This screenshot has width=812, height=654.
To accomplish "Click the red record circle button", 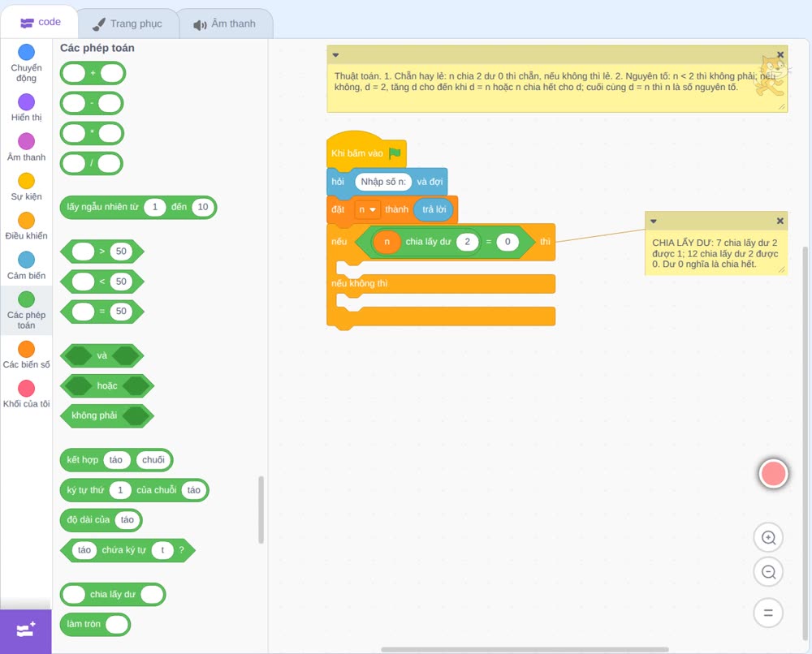I will coord(773,473).
